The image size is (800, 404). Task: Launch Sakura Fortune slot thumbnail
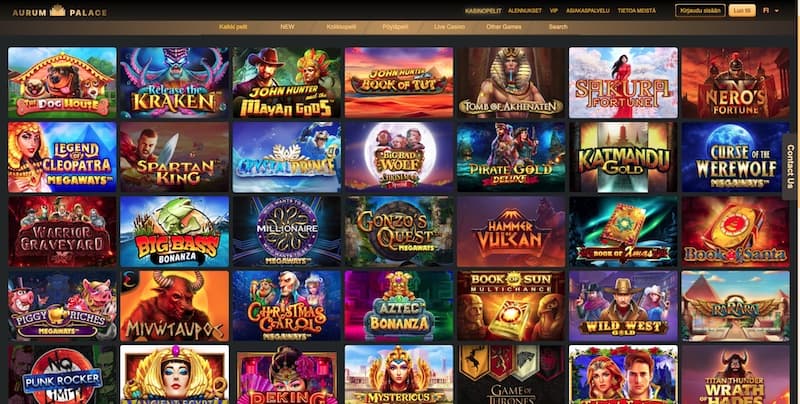coord(623,83)
